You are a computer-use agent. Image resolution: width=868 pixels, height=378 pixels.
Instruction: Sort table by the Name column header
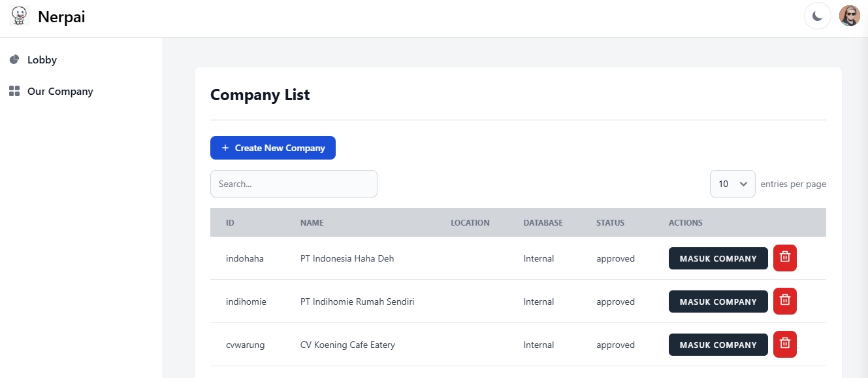click(x=312, y=223)
